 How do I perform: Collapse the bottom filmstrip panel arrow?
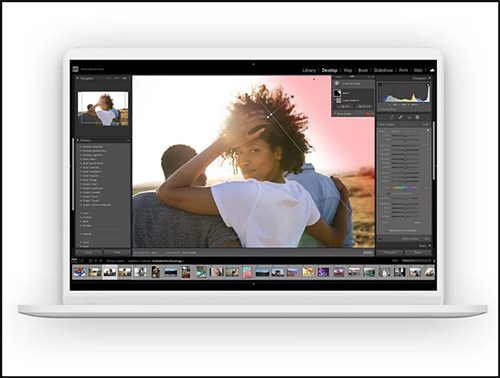pos(253,284)
